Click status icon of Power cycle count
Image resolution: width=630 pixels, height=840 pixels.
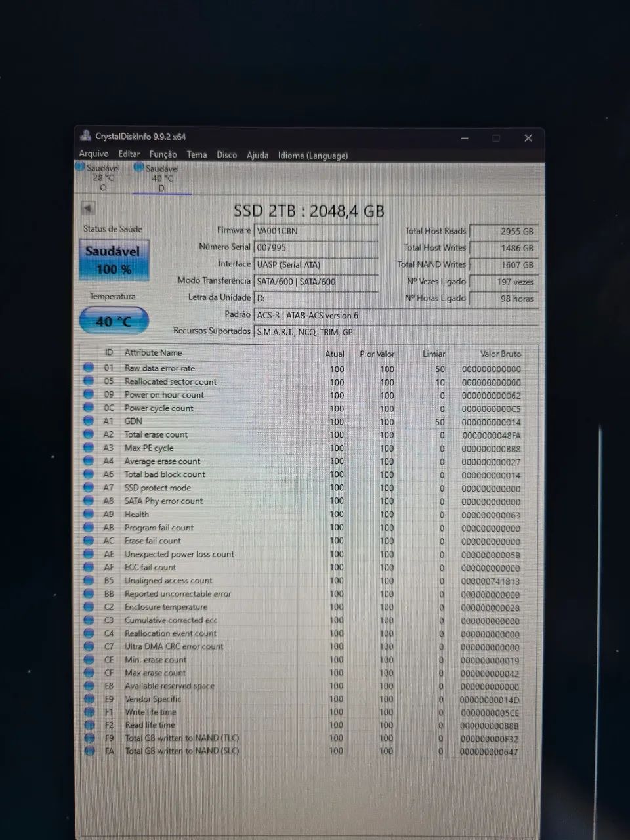click(x=89, y=408)
